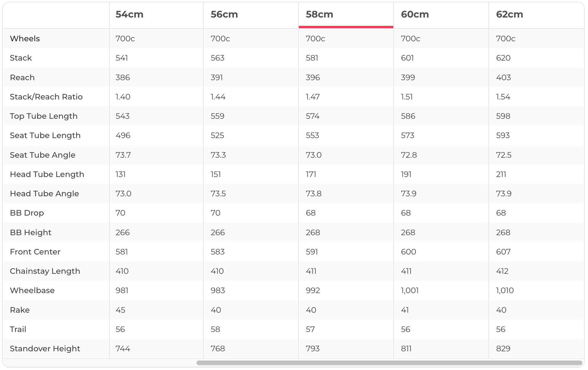
Task: Click the Wheelbase value 1,010 for 62cm
Action: (505, 290)
